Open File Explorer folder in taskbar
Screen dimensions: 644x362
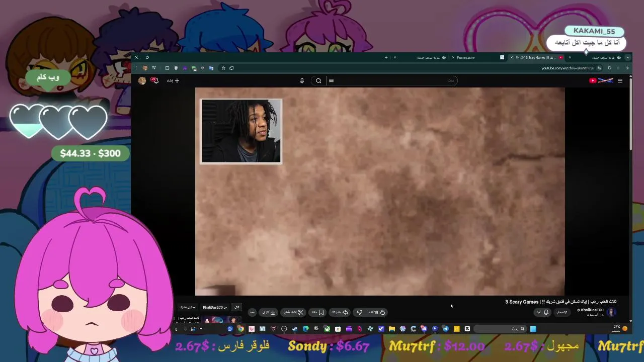(x=391, y=329)
